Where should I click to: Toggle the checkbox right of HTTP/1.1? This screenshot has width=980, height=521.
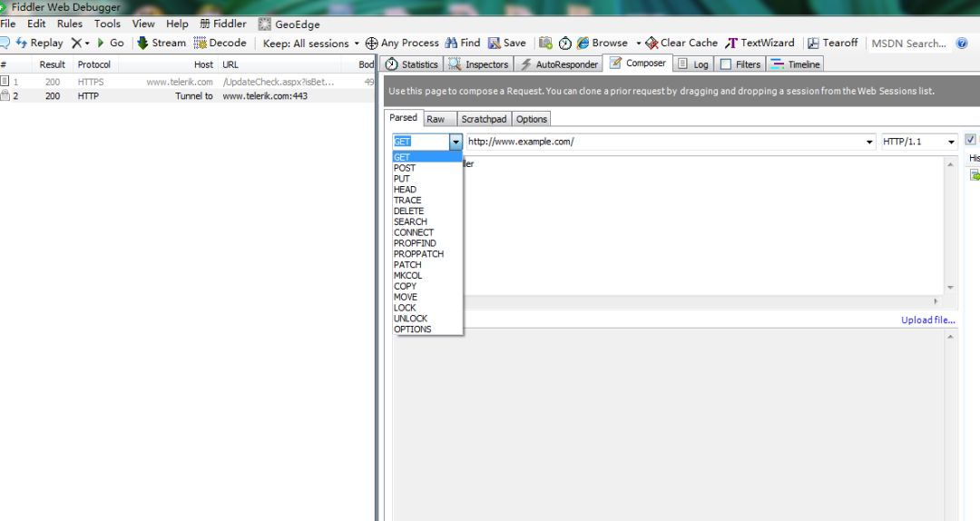tap(971, 140)
